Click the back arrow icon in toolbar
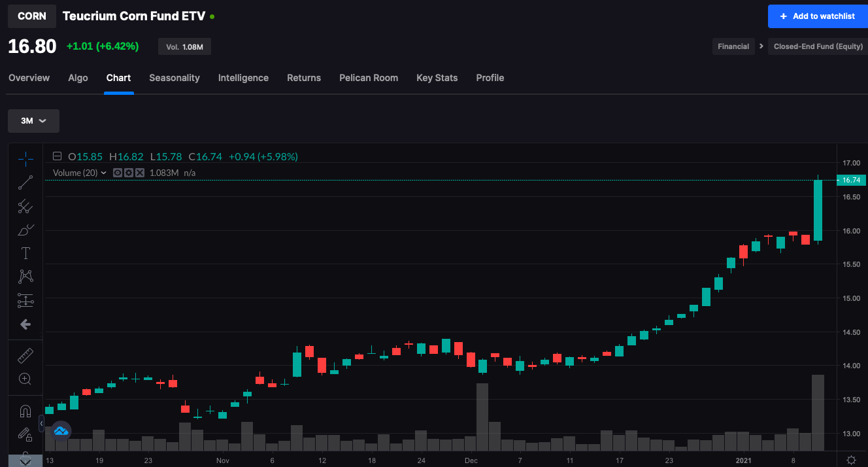868x467 pixels. point(25,324)
